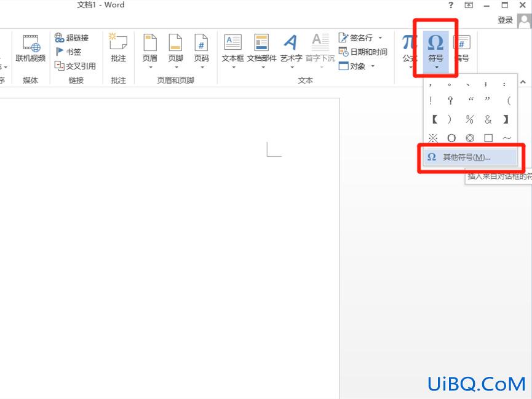Open the WordArt (艺术字) gallery
Image resolution: width=532 pixels, height=399 pixels.
pos(291,50)
